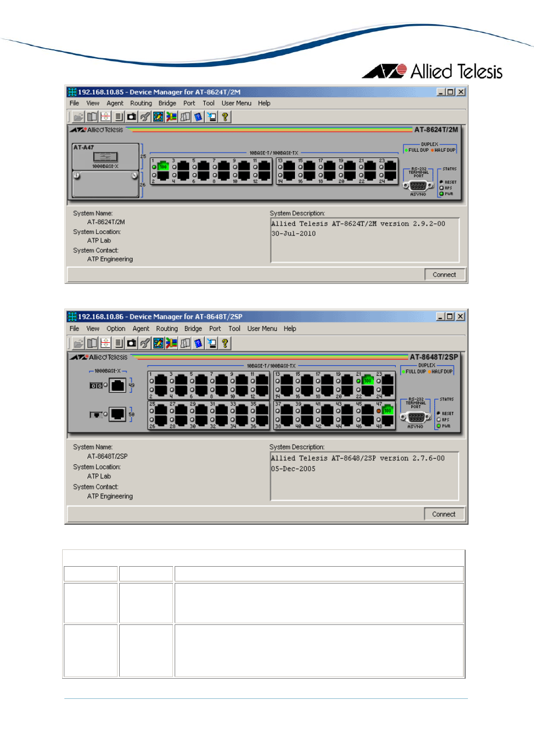
Task: Open User Menu in AT-8624T/2M window
Action: 236,103
